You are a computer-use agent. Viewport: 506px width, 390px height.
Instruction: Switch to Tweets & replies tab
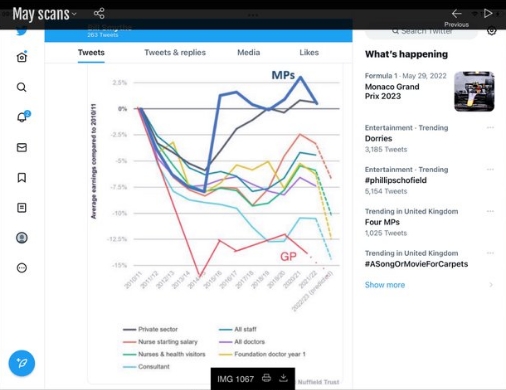(175, 52)
